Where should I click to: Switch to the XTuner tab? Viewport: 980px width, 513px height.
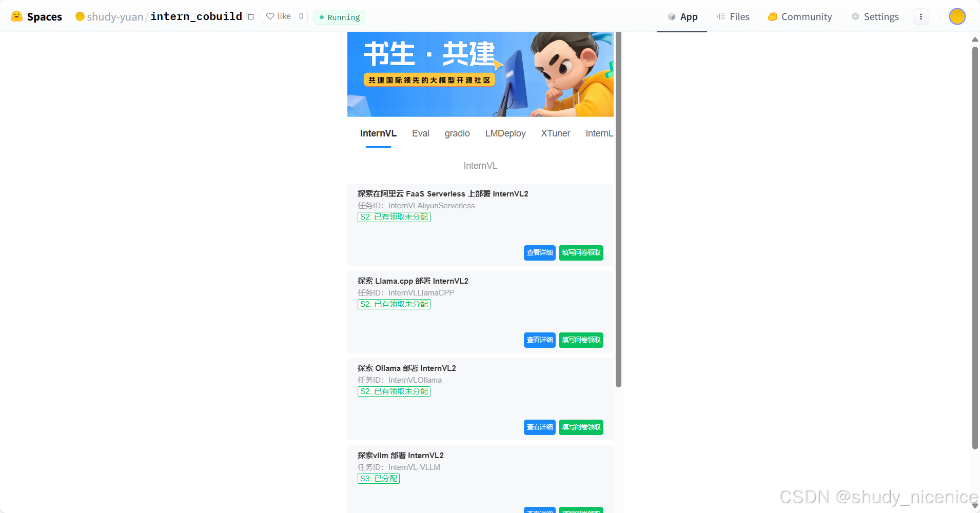555,133
